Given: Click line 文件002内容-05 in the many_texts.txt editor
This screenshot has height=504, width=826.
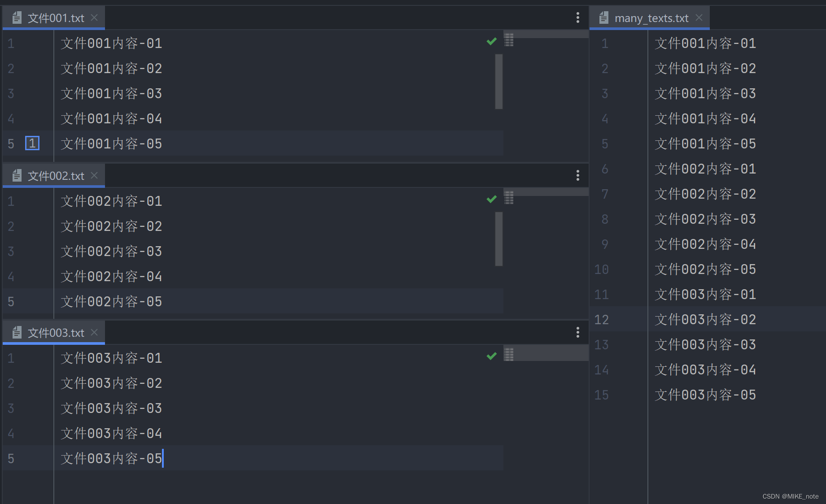Looking at the screenshot, I should [x=705, y=269].
